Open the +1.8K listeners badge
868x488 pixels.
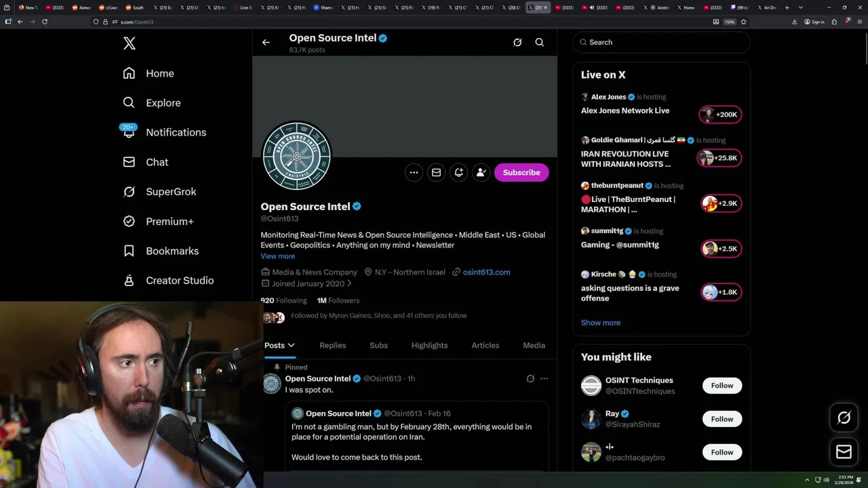(721, 292)
